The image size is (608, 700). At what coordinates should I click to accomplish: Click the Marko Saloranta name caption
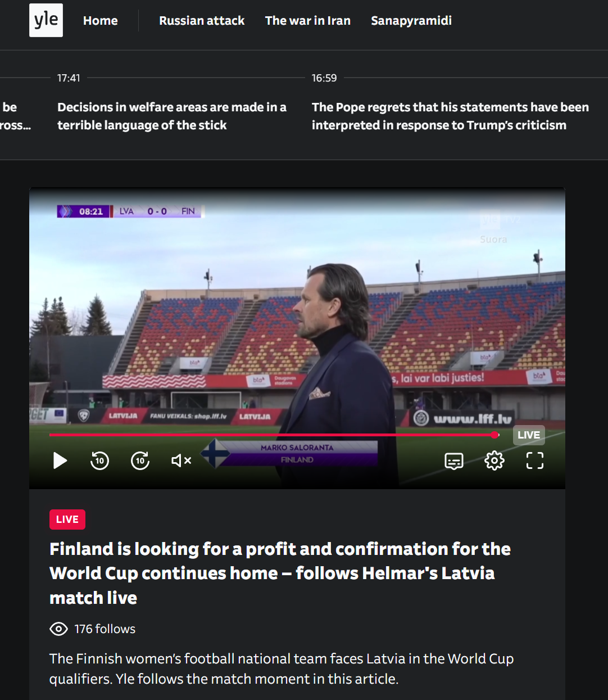[297, 448]
